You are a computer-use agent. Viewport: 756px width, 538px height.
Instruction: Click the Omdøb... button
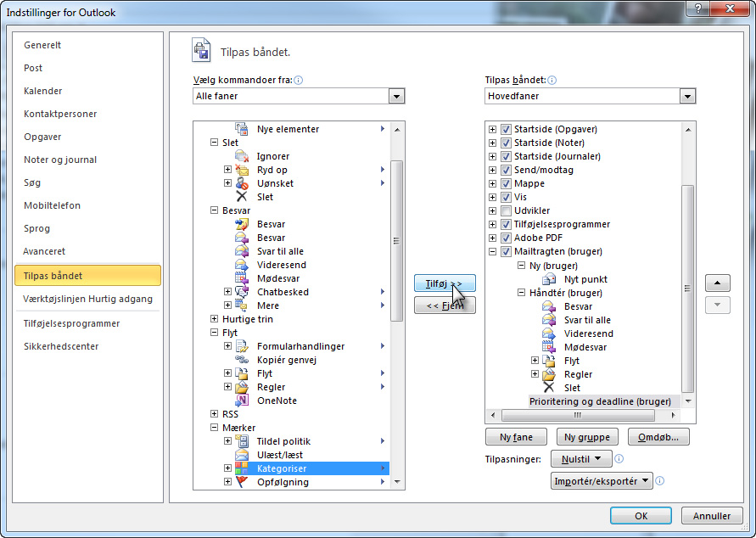658,437
